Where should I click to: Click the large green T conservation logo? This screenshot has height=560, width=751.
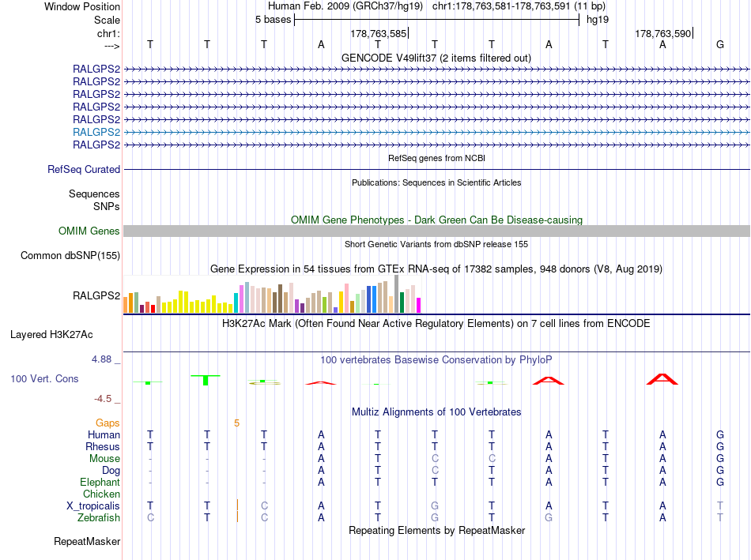(206, 380)
